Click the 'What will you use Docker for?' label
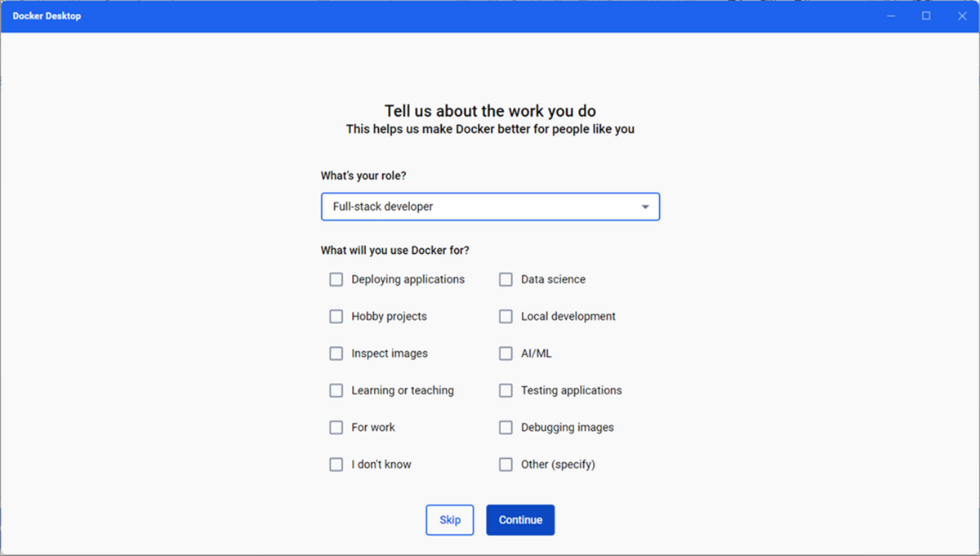 click(395, 250)
